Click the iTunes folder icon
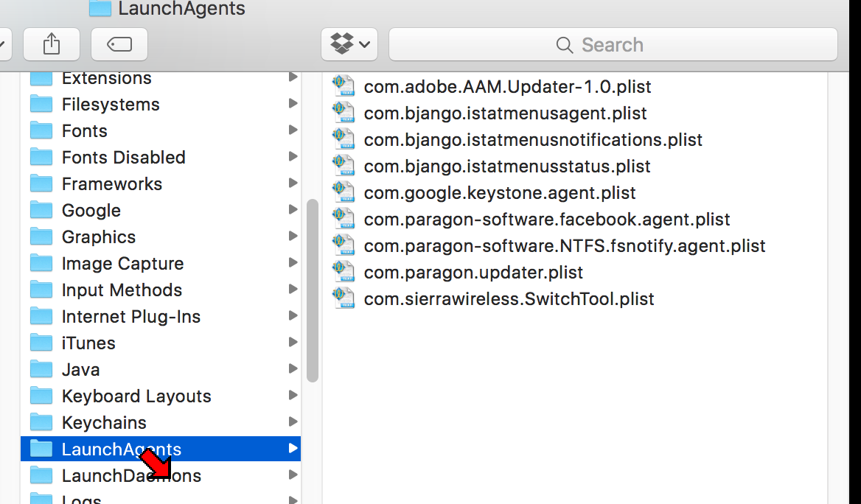The width and height of the screenshot is (861, 504). [x=41, y=343]
